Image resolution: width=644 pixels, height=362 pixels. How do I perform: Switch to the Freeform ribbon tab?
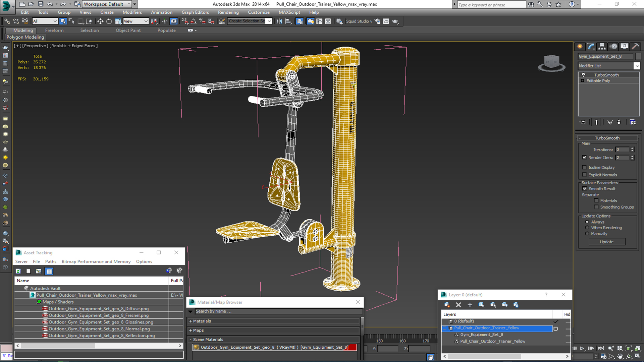point(54,30)
